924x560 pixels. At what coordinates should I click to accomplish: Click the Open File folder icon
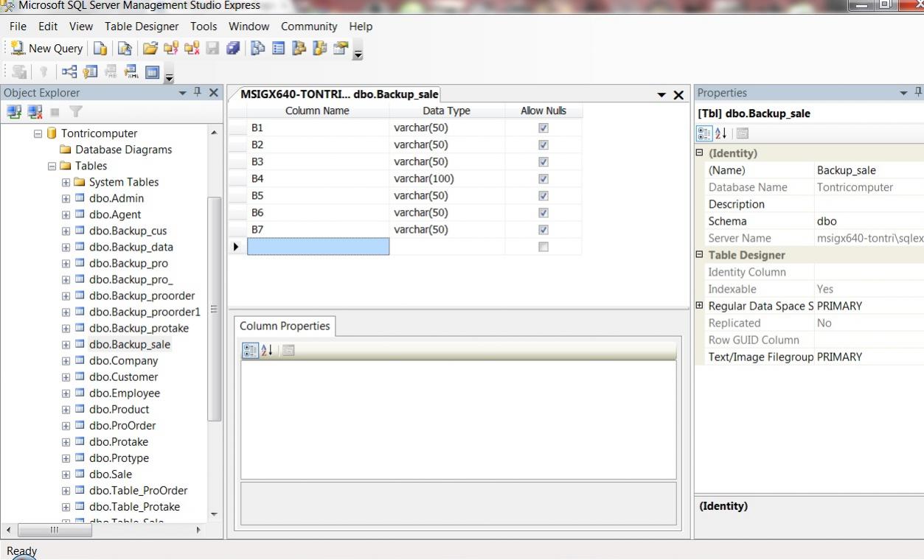click(150, 49)
